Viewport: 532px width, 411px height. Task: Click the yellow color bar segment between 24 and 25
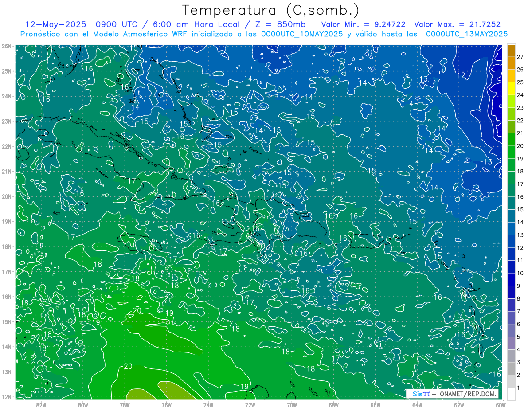pyautogui.click(x=512, y=89)
